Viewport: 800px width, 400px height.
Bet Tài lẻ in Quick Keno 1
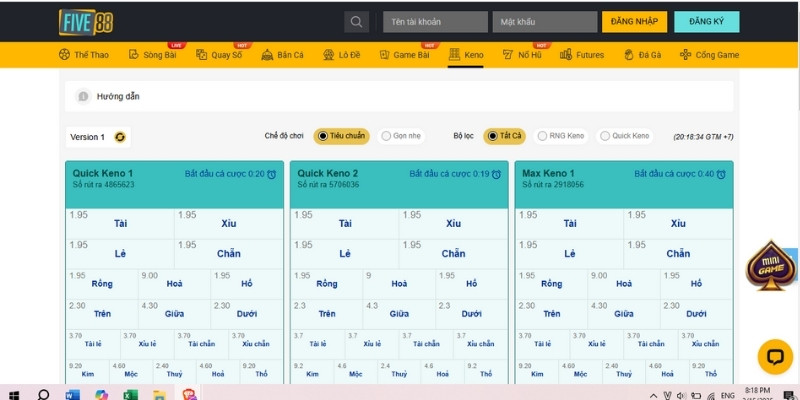(93, 344)
